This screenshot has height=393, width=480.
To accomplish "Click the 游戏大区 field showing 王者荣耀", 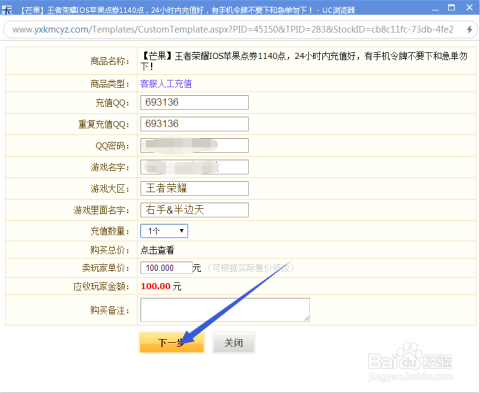I will (194, 188).
